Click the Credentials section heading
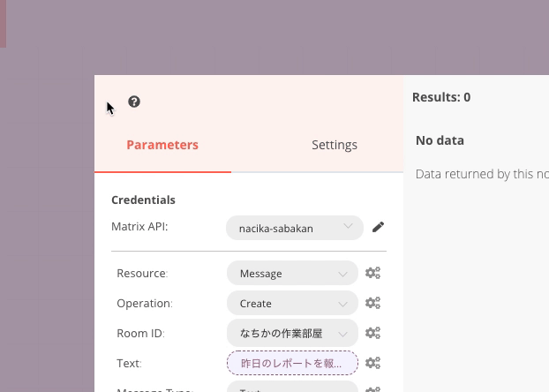 (x=143, y=200)
